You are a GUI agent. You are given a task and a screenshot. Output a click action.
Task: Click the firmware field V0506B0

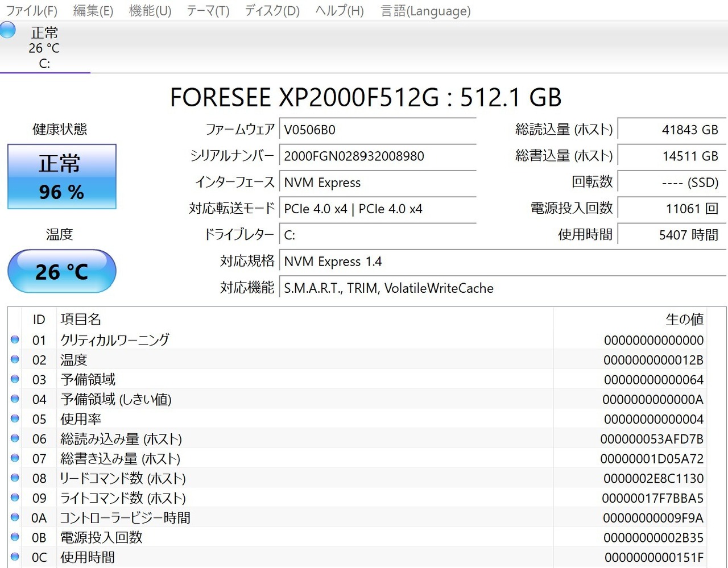tap(377, 130)
